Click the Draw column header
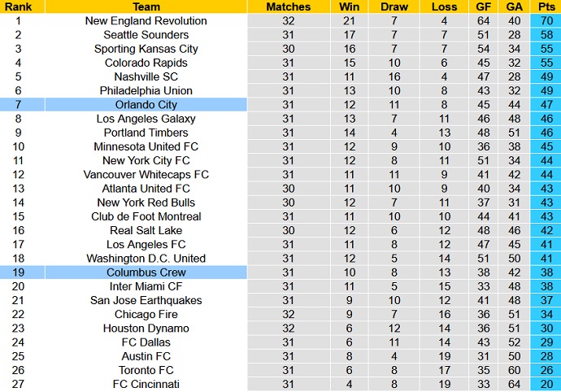 [x=394, y=7]
